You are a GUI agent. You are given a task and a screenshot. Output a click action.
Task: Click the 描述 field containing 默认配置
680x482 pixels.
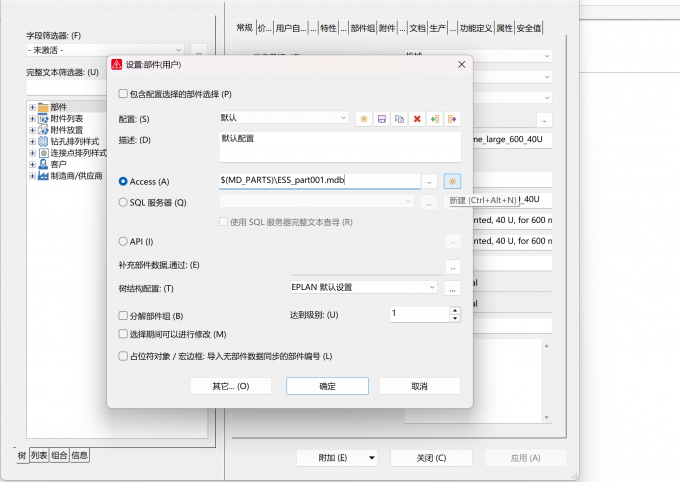pyautogui.click(x=340, y=147)
